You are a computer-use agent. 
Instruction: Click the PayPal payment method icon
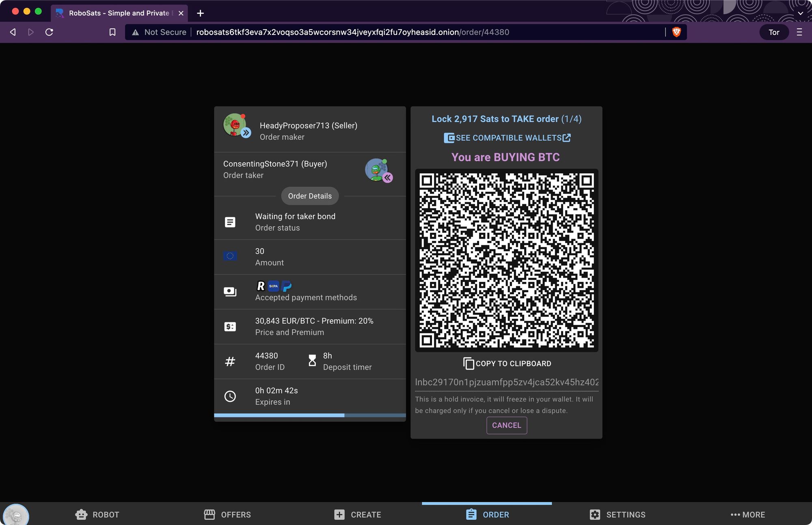pyautogui.click(x=287, y=286)
